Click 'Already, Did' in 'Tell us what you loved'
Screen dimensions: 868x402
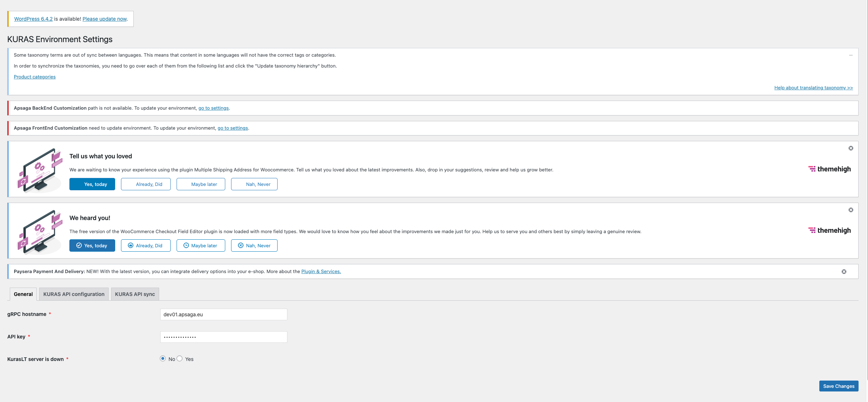pos(146,184)
